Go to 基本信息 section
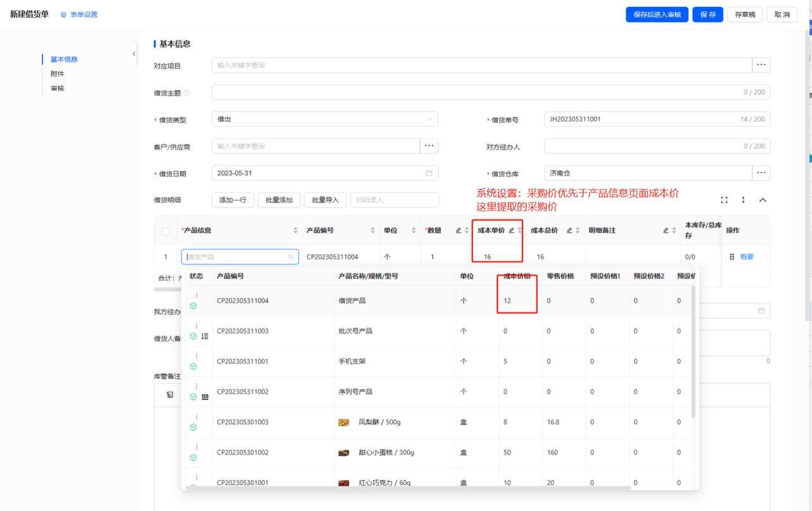This screenshot has width=812, height=511. (x=64, y=60)
